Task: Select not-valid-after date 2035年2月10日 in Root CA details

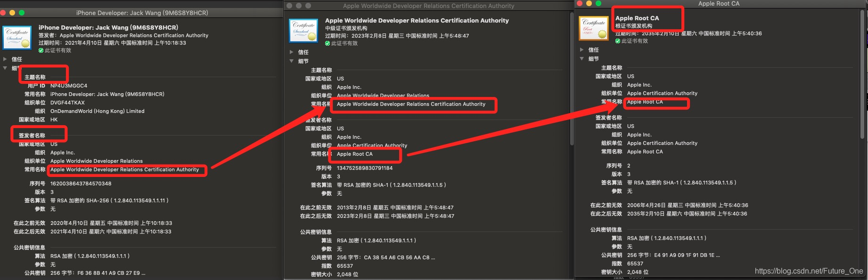Action: click(x=687, y=214)
